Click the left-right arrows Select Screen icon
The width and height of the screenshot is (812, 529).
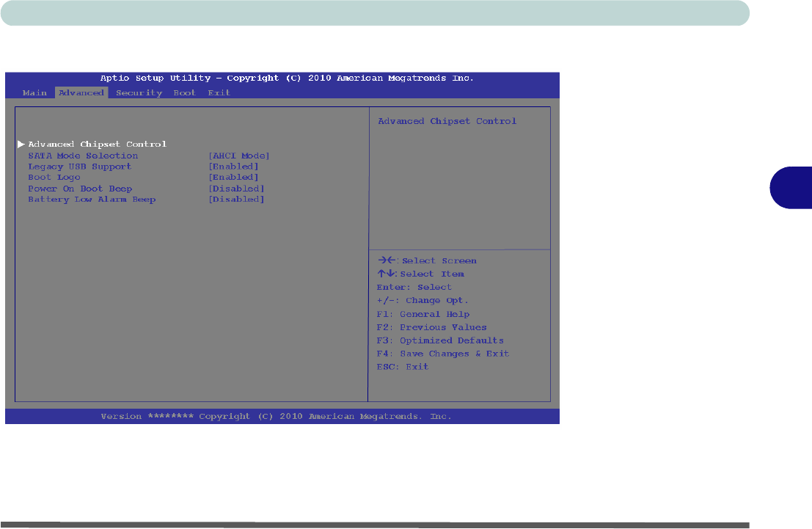[x=387, y=261]
